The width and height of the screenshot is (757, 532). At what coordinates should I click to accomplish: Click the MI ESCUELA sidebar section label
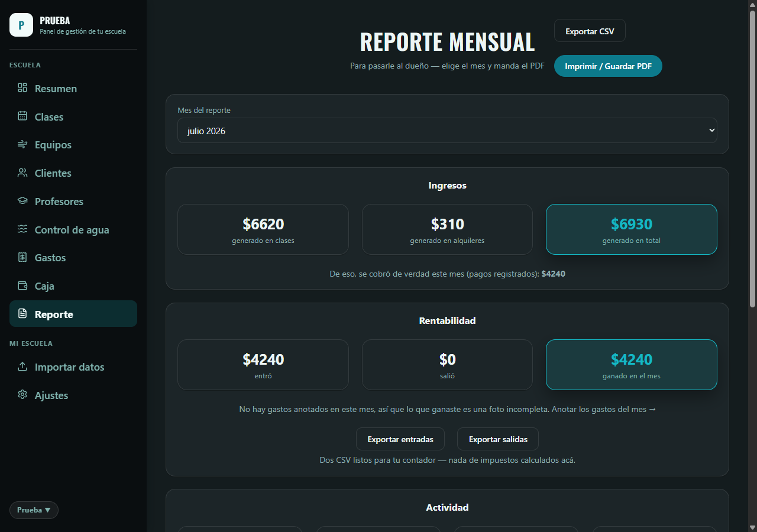click(x=31, y=343)
